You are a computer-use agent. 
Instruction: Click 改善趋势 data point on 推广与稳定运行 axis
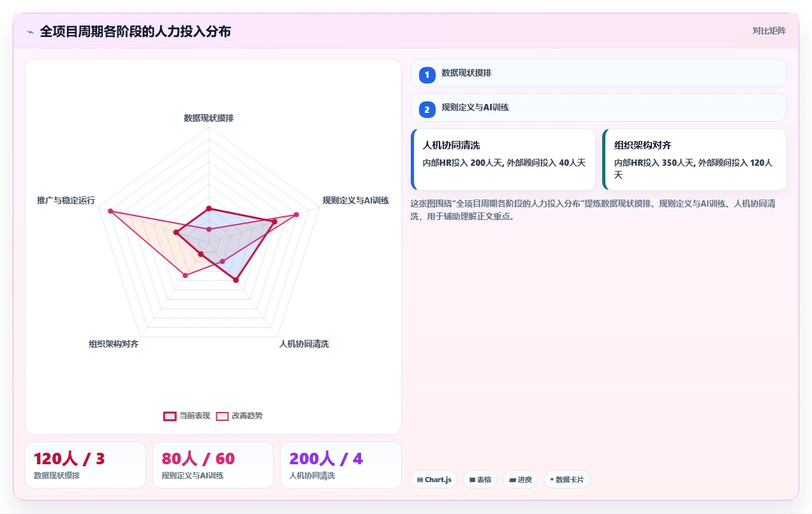tap(110, 211)
